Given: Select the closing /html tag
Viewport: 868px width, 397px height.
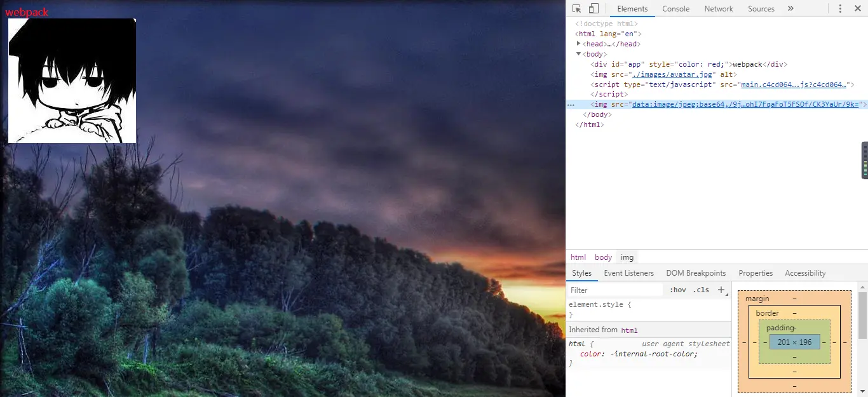Looking at the screenshot, I should click(589, 124).
